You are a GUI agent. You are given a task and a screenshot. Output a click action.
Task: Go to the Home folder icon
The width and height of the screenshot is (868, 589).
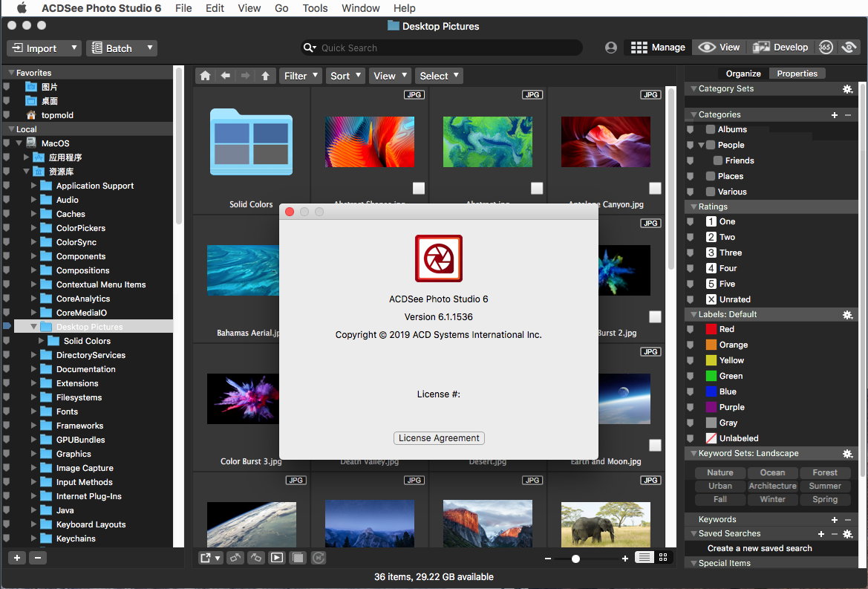point(205,76)
